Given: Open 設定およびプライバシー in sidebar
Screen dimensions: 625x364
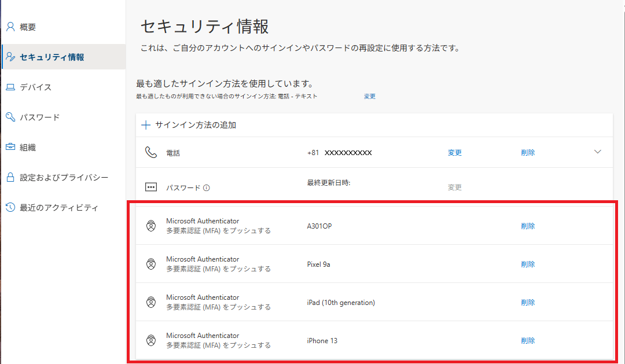Looking at the screenshot, I should click(64, 178).
